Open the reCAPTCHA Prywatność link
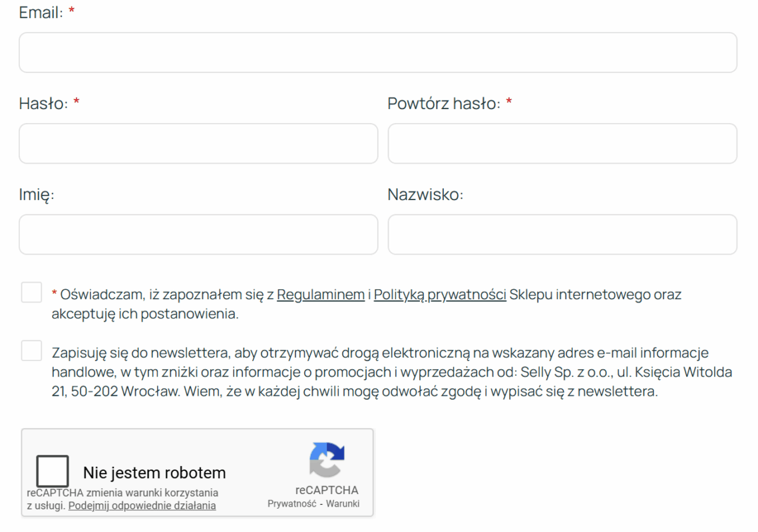This screenshot has height=532, width=758. (291, 504)
